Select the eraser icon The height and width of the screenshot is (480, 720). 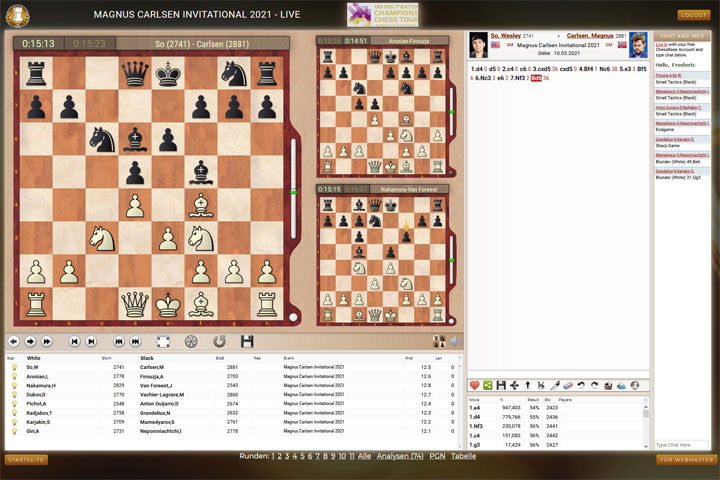pyautogui.click(x=568, y=385)
